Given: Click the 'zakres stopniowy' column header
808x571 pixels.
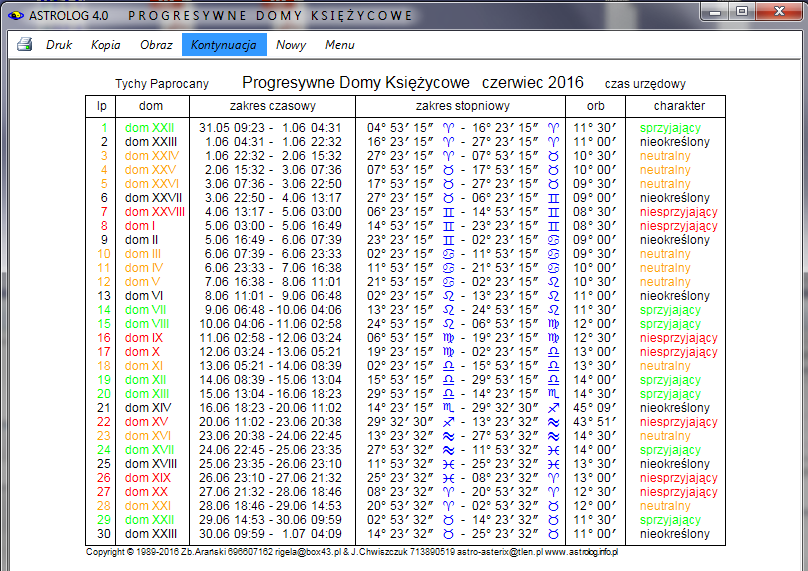Looking at the screenshot, I should point(463,106).
